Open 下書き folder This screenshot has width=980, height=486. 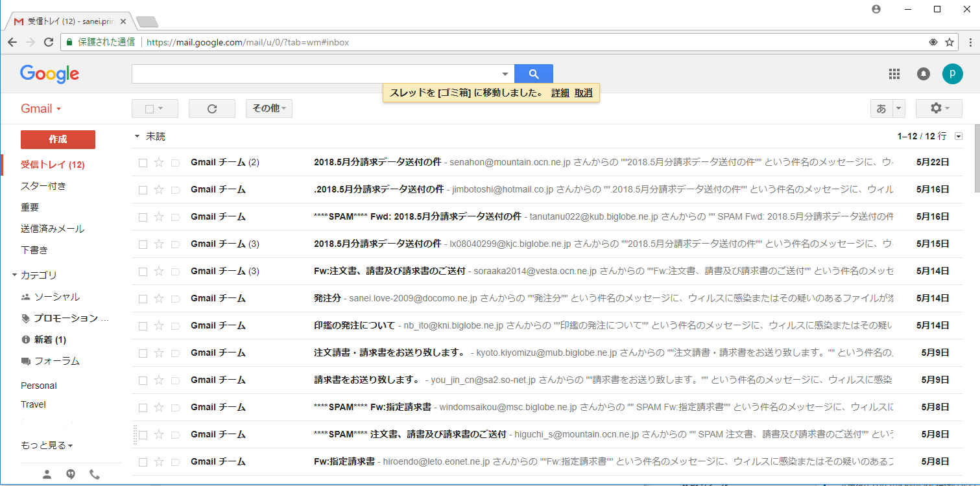(x=34, y=250)
